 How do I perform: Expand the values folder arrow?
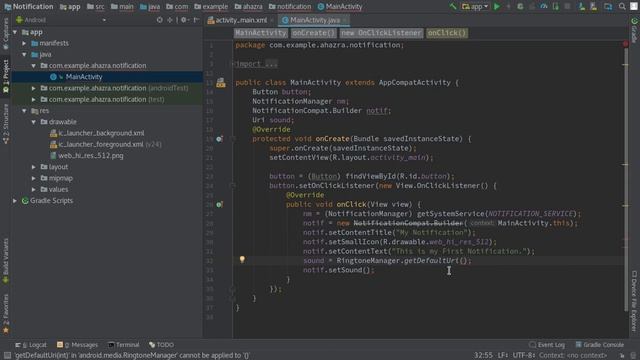tap(34, 189)
